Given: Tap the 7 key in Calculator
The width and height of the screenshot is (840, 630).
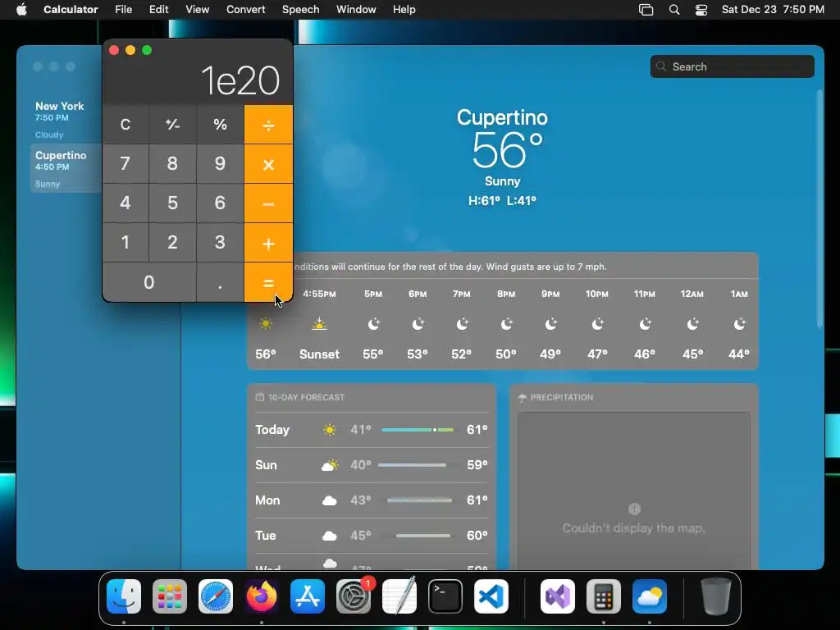Looking at the screenshot, I should coord(126,164).
